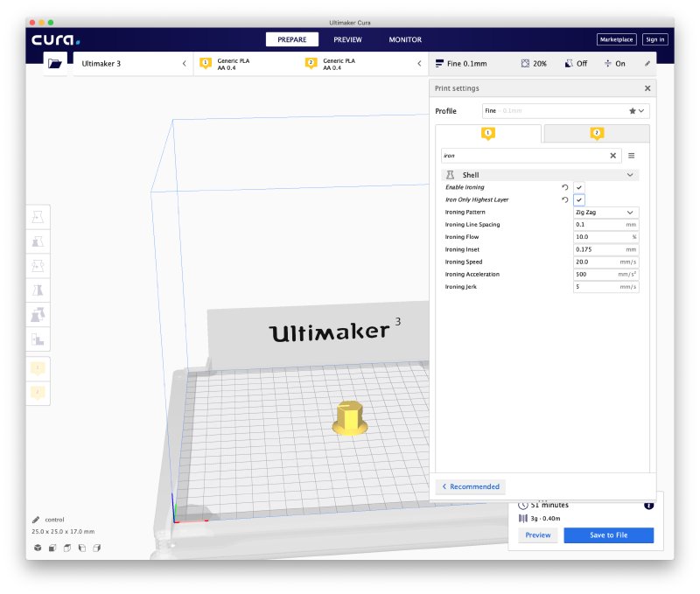Click the pencil icon beside control
The height and width of the screenshot is (594, 700).
[x=36, y=520]
